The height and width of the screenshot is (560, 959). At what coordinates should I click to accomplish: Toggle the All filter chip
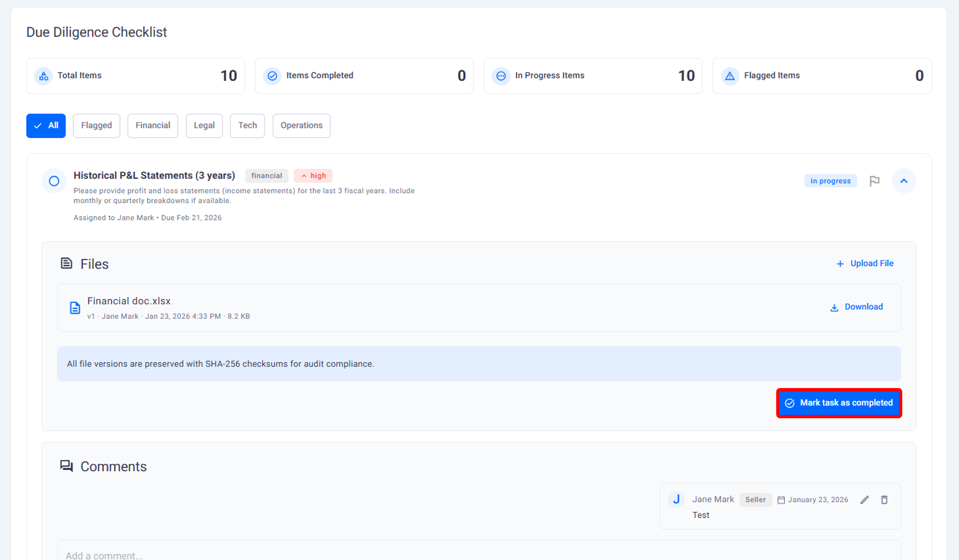tap(46, 125)
